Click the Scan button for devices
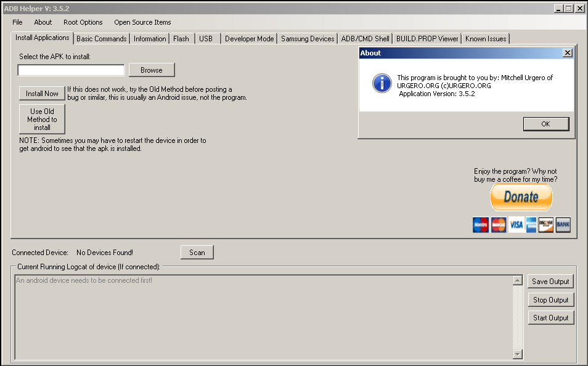Image resolution: width=588 pixels, height=366 pixels. [x=197, y=253]
